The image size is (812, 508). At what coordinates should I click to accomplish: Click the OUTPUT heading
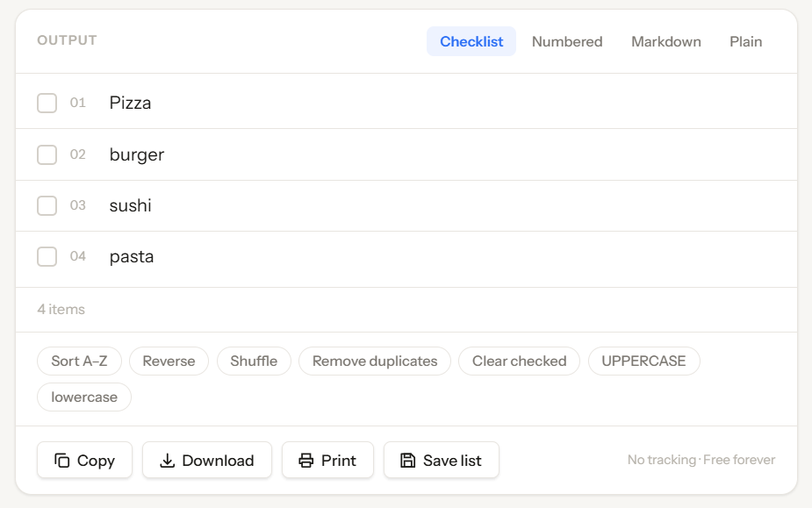[67, 40]
